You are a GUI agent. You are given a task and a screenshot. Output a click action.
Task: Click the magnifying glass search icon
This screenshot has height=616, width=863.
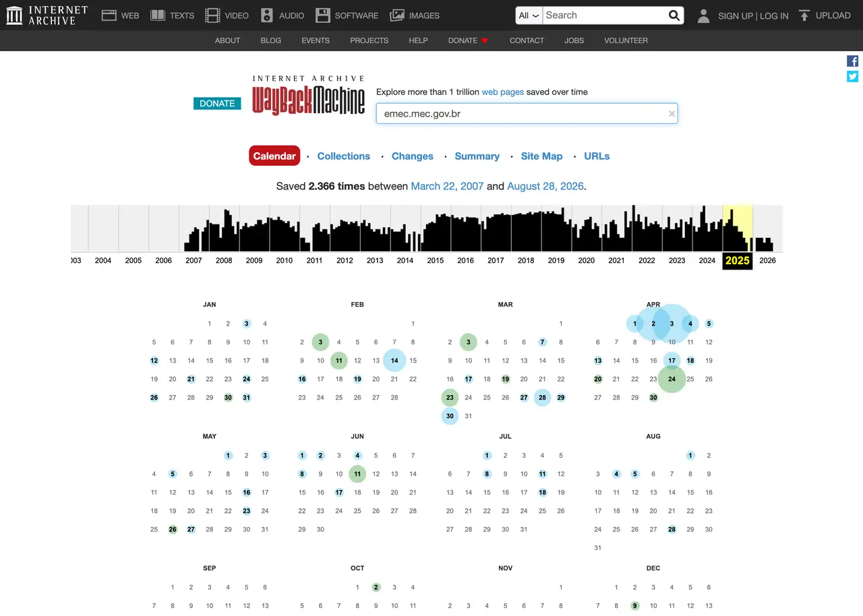pyautogui.click(x=674, y=15)
